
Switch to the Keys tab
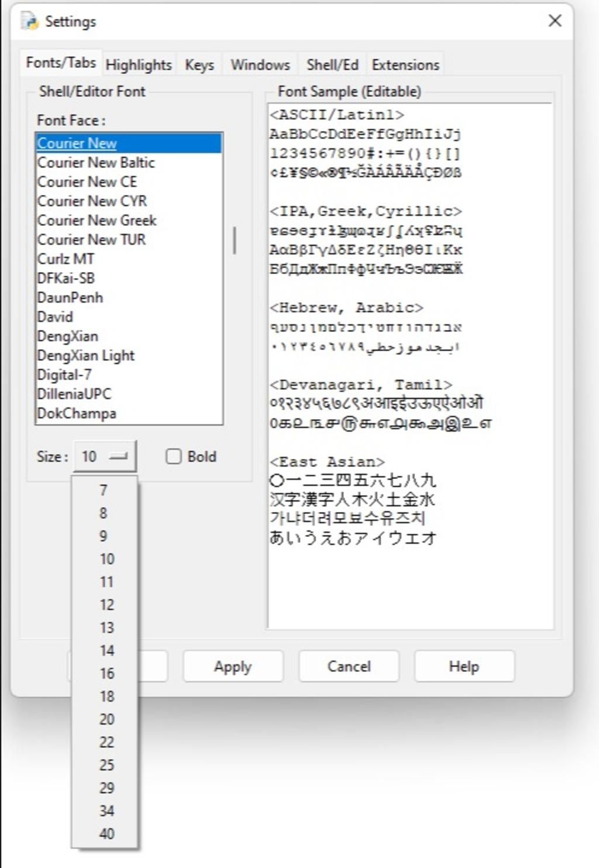coord(199,65)
